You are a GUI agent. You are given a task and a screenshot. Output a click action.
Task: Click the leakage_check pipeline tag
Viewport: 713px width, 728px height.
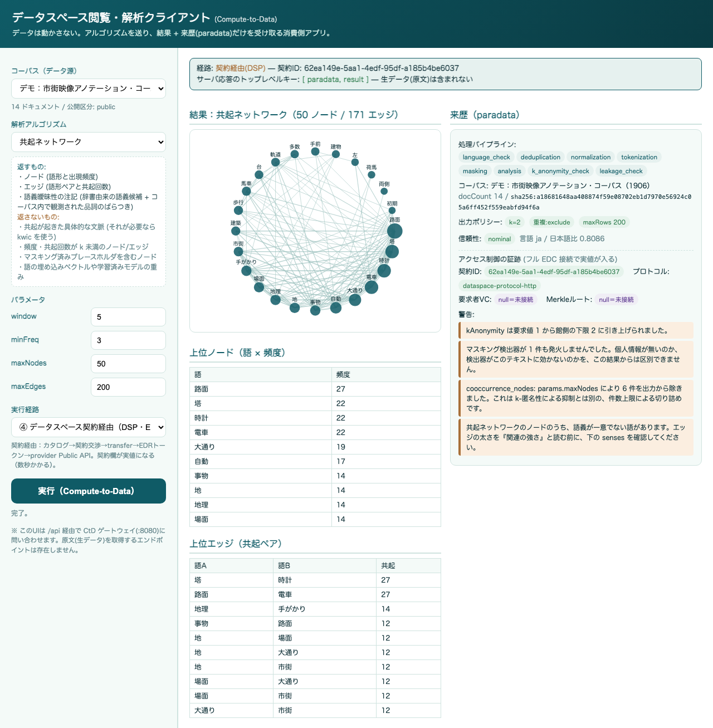[621, 171]
